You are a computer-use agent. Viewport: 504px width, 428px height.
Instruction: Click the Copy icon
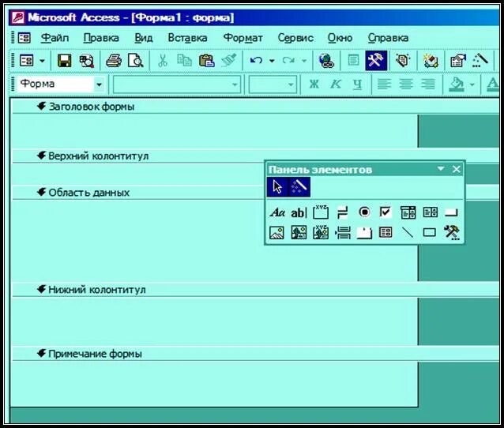(184, 60)
